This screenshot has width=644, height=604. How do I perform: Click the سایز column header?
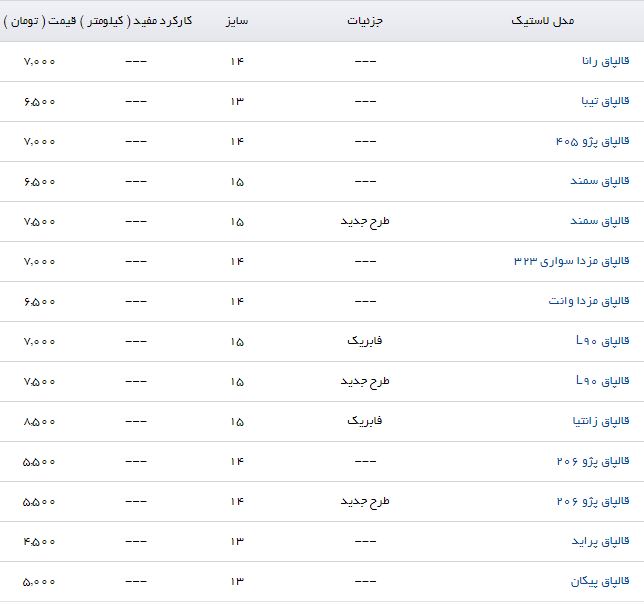click(237, 21)
